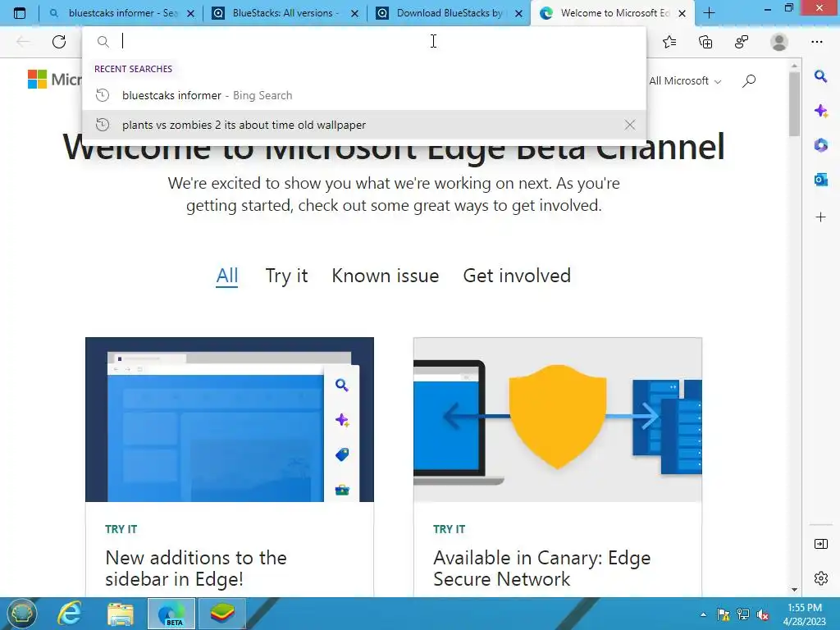Click the scrollbar down arrow

(794, 589)
